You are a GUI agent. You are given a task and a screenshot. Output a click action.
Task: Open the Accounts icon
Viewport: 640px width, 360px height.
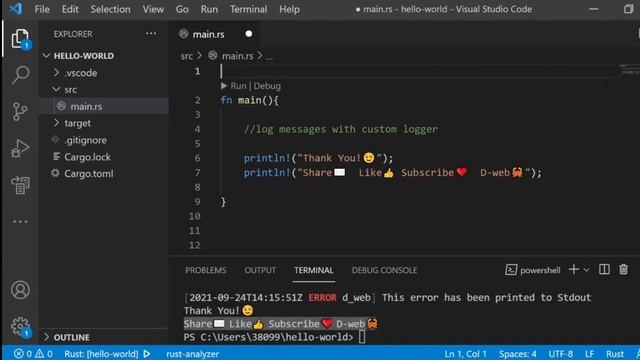pyautogui.click(x=20, y=290)
